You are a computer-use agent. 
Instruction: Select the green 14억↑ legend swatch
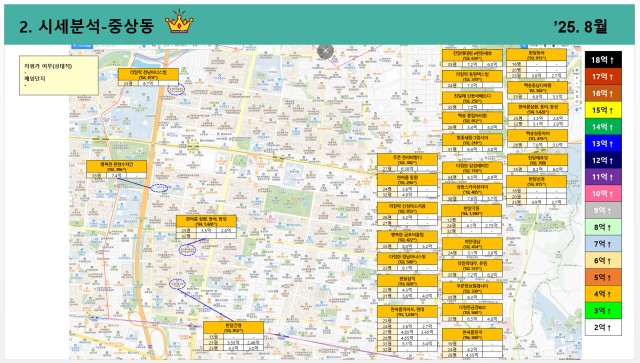[x=603, y=127]
